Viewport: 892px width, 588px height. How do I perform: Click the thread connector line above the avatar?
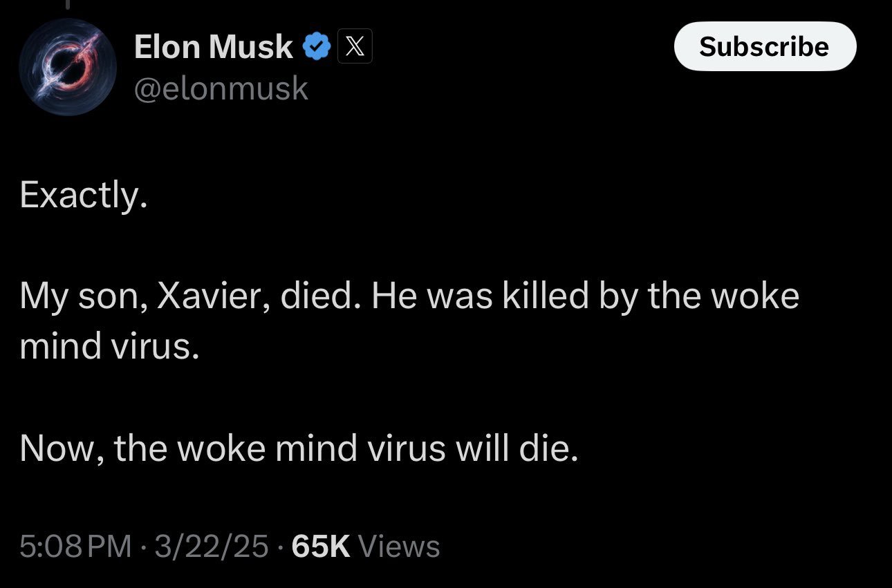[x=68, y=5]
